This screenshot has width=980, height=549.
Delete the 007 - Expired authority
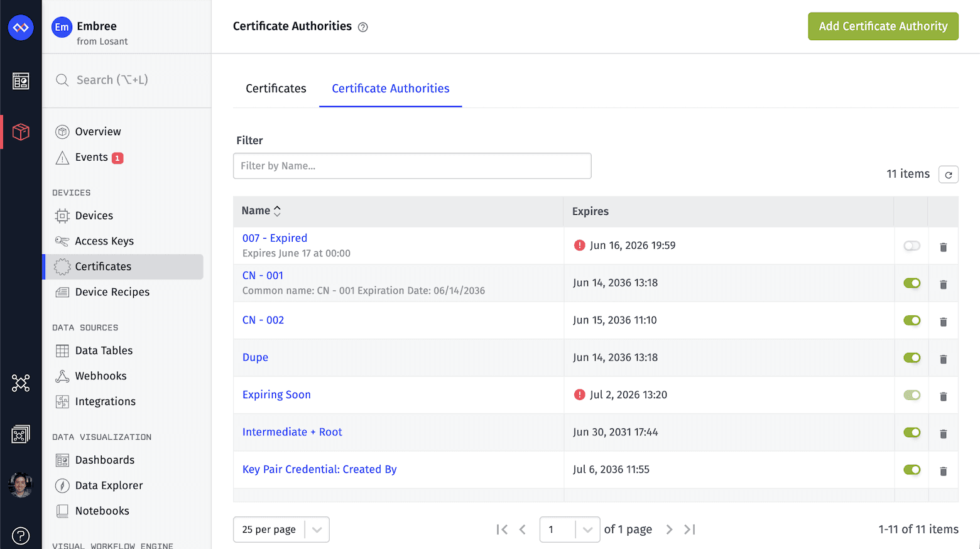coord(943,247)
